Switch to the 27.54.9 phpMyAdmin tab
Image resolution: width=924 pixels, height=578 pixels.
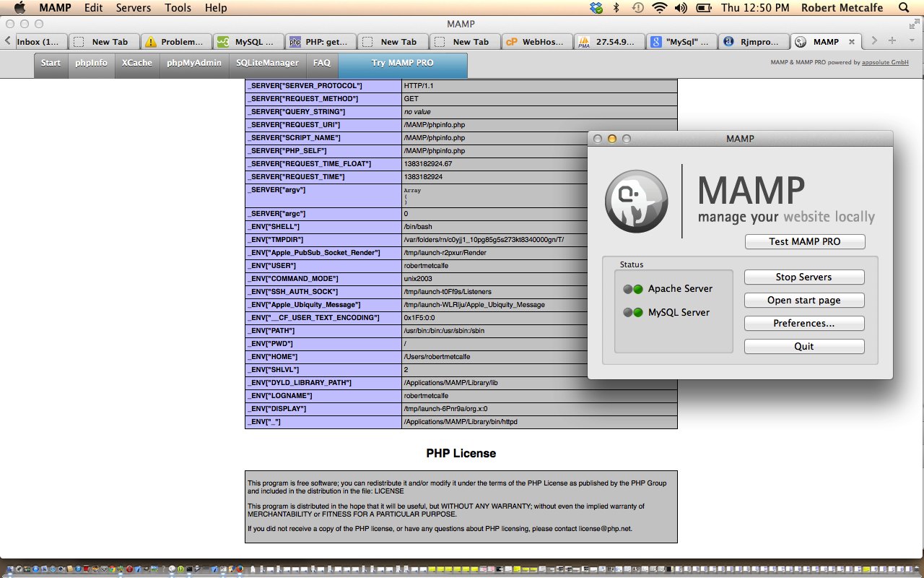point(609,42)
